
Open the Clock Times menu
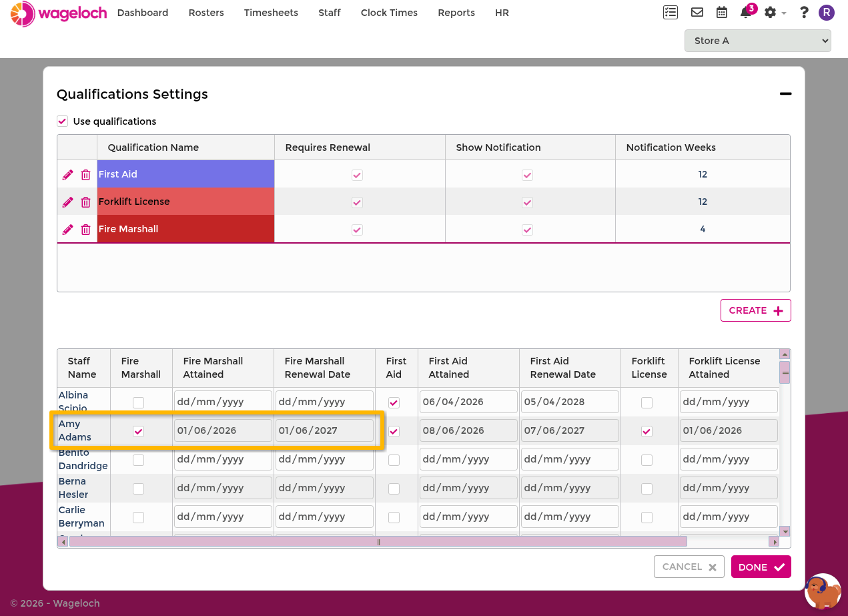[389, 13]
